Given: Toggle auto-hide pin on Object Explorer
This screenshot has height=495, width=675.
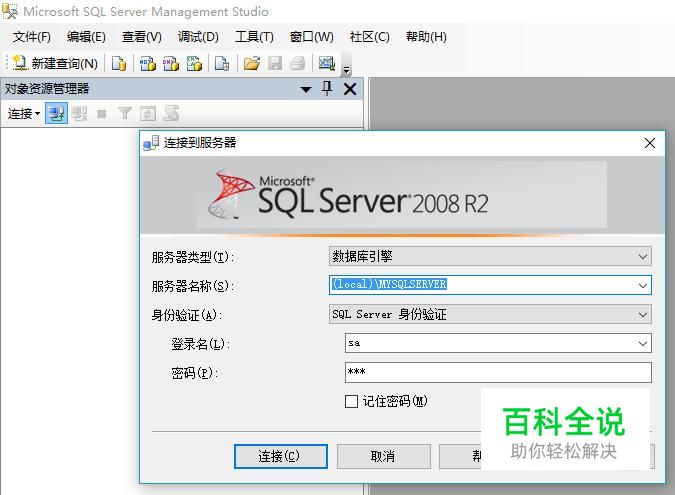Looking at the screenshot, I should pos(327,89).
